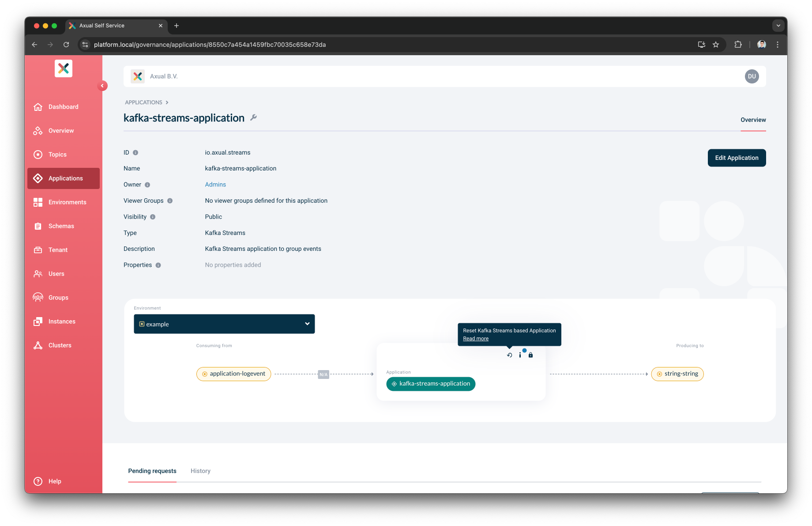The height and width of the screenshot is (526, 812).
Task: Open a new browser tab
Action: pos(177,26)
